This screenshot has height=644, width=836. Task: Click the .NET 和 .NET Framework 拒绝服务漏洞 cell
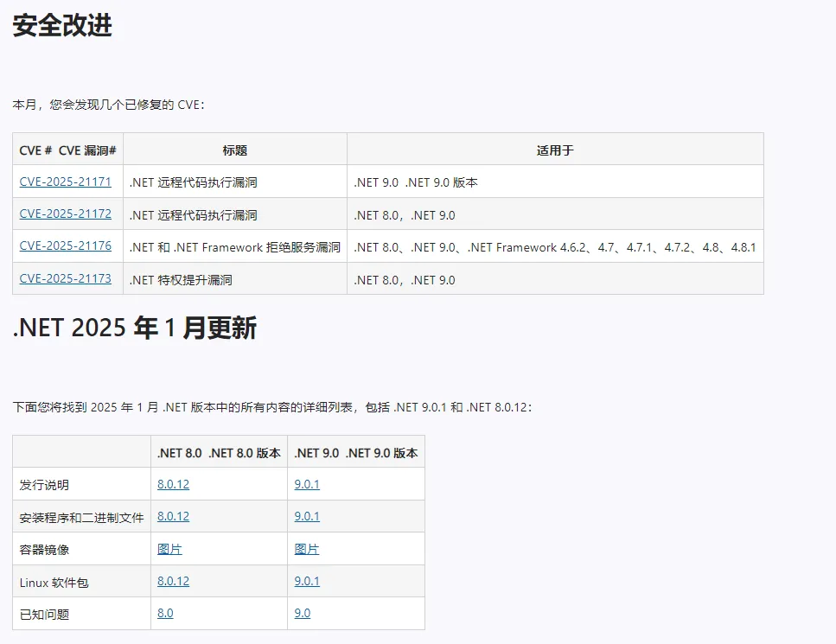(235, 247)
